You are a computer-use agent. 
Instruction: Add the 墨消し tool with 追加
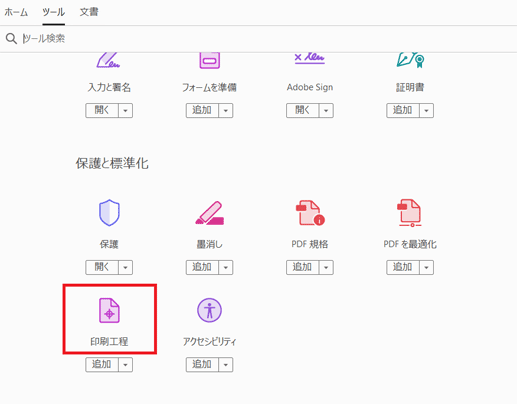click(x=202, y=267)
